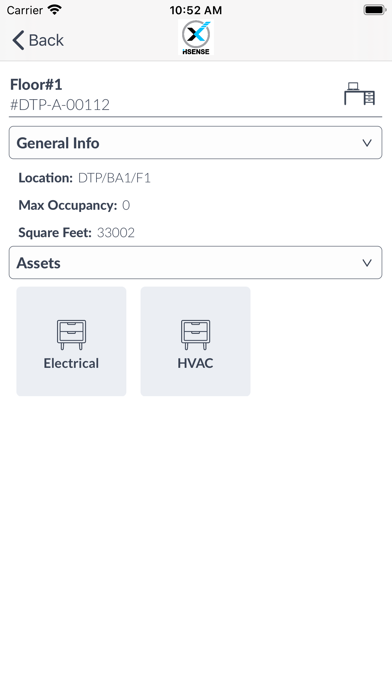Tap the Location DTP/BA1/F1 value
392x696 pixels.
click(114, 178)
